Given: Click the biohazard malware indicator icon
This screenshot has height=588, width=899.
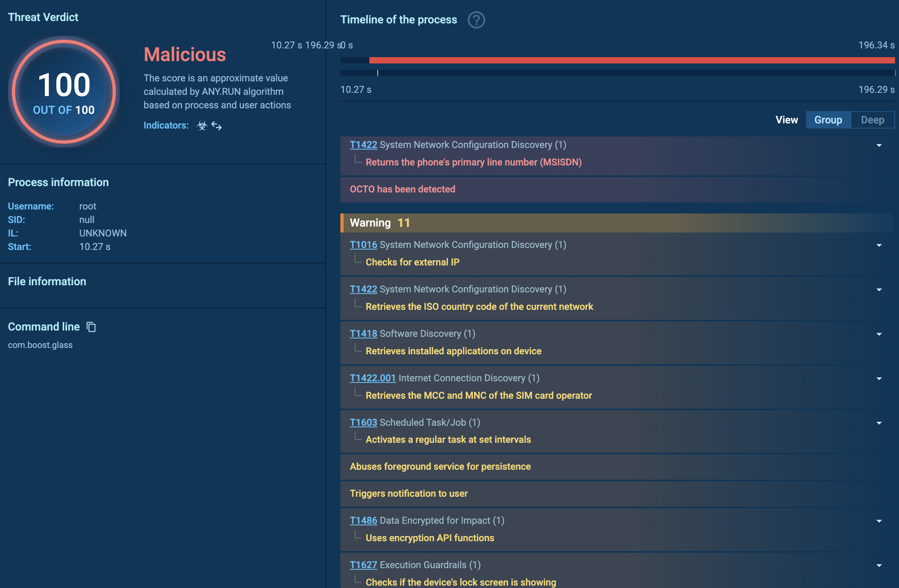Looking at the screenshot, I should point(202,125).
